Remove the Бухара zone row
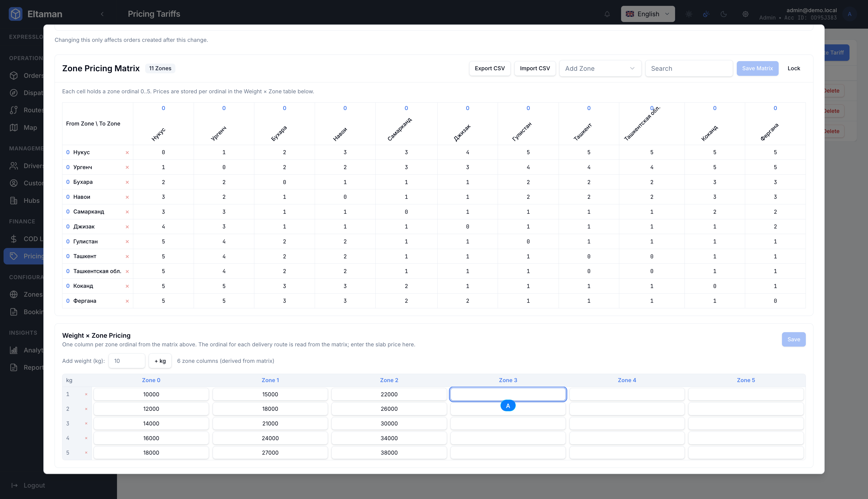The image size is (868, 499). (x=127, y=182)
